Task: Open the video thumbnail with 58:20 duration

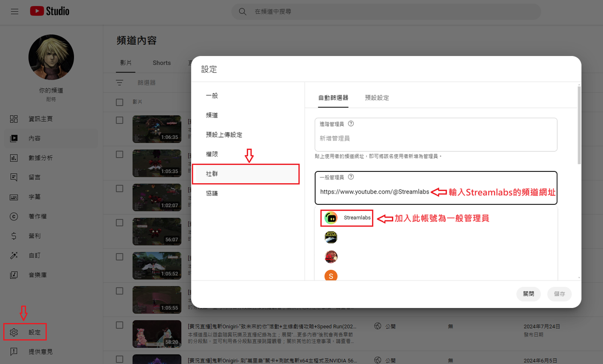Action: coord(157,334)
